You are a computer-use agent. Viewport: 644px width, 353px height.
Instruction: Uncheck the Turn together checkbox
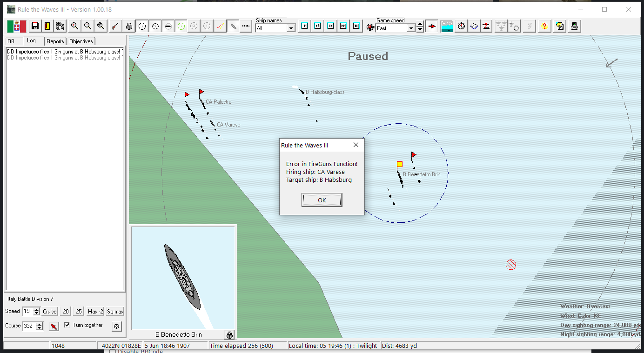point(67,325)
